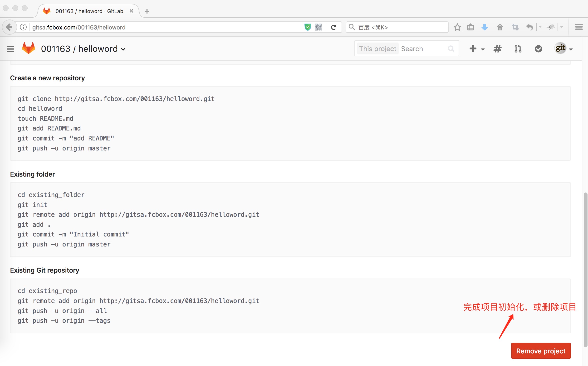Expand the dropdown arrow after the undo icon
This screenshot has width=588, height=366.
point(540,27)
